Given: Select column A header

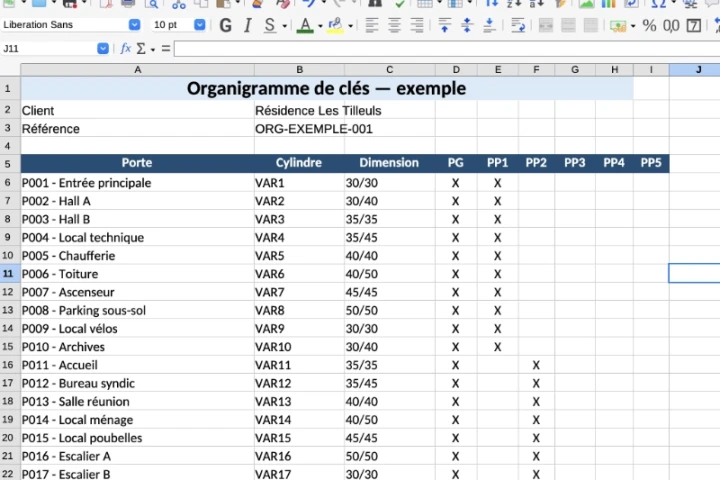Looking at the screenshot, I should (137, 70).
